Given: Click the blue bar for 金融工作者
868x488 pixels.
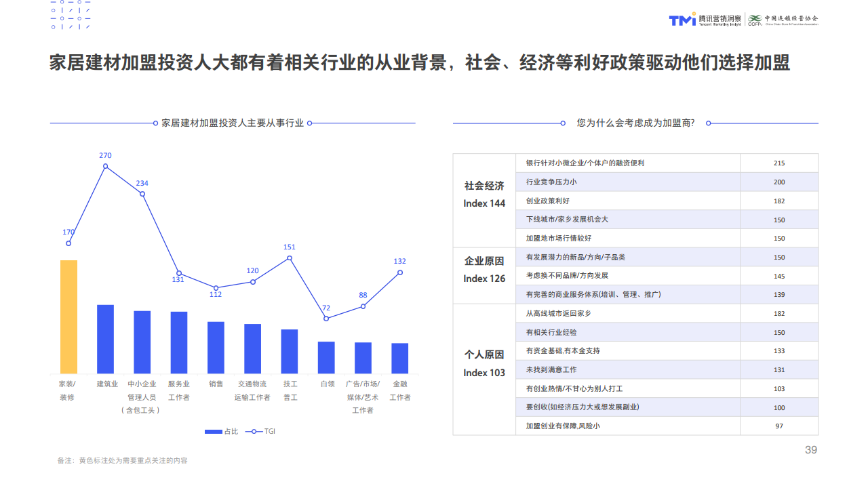Looking at the screenshot, I should [400, 358].
